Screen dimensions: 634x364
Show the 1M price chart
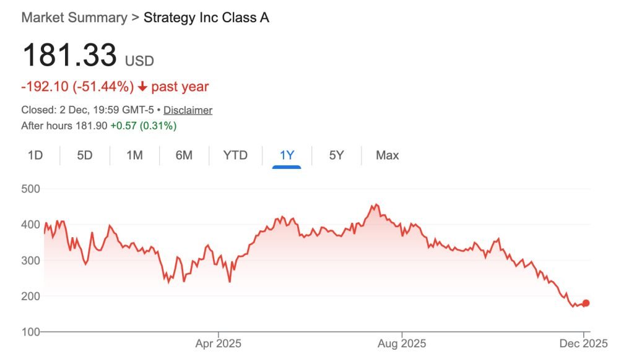tap(134, 155)
